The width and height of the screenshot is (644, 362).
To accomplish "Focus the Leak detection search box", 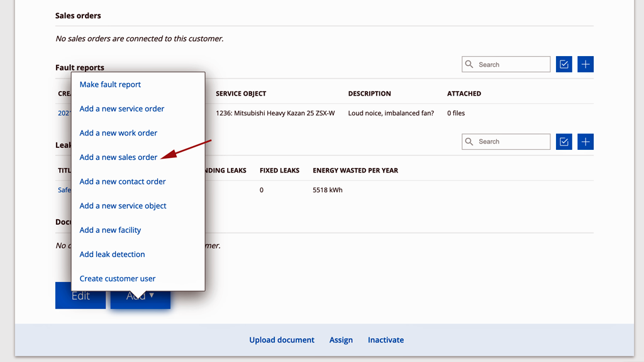I will tap(512, 142).
